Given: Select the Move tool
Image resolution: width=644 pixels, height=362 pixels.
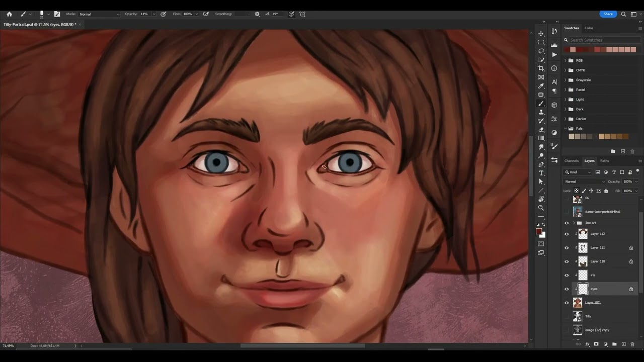Looking at the screenshot, I should click(x=541, y=34).
